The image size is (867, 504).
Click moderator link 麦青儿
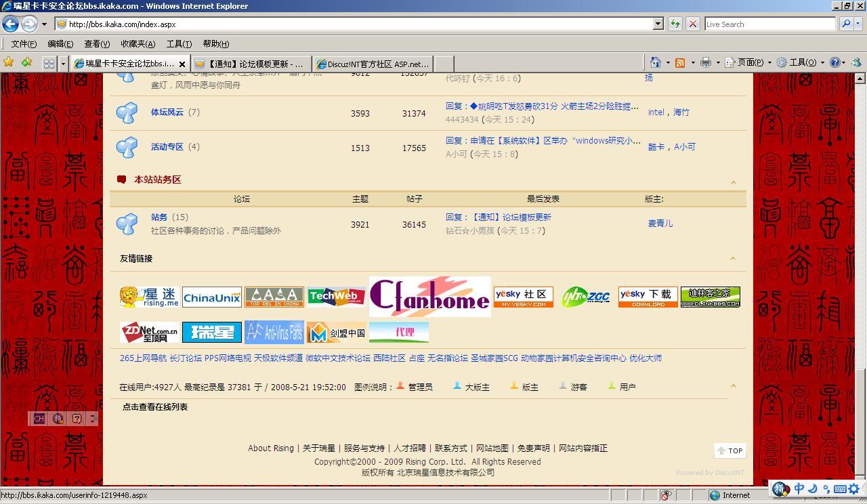(x=660, y=223)
